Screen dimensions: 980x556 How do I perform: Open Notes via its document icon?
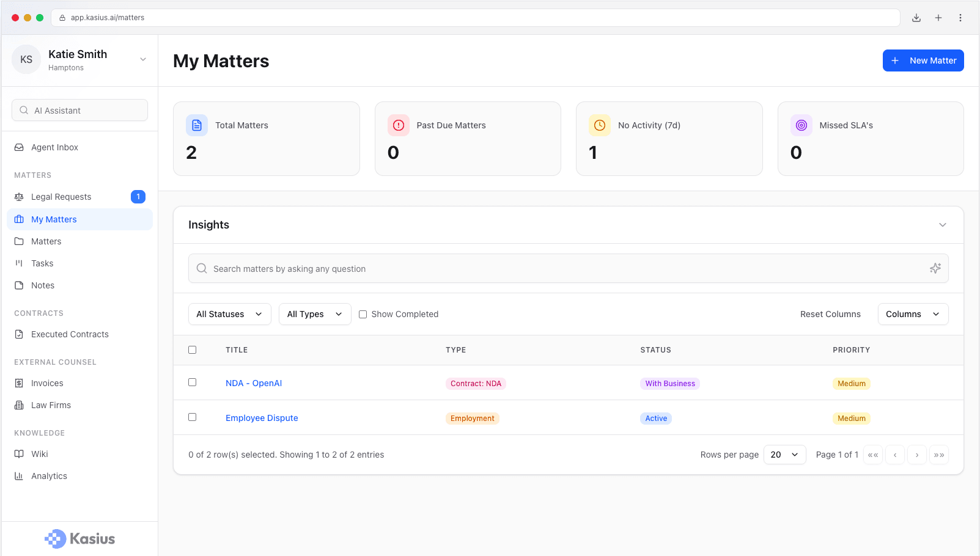pyautogui.click(x=20, y=285)
